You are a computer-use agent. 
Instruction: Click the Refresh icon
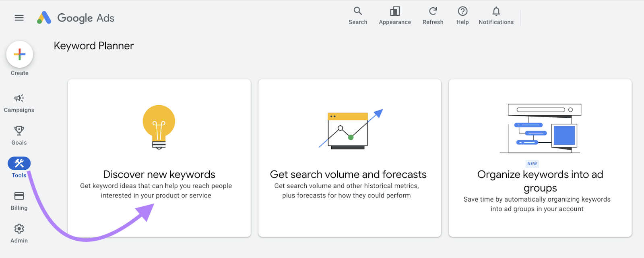pos(433,11)
